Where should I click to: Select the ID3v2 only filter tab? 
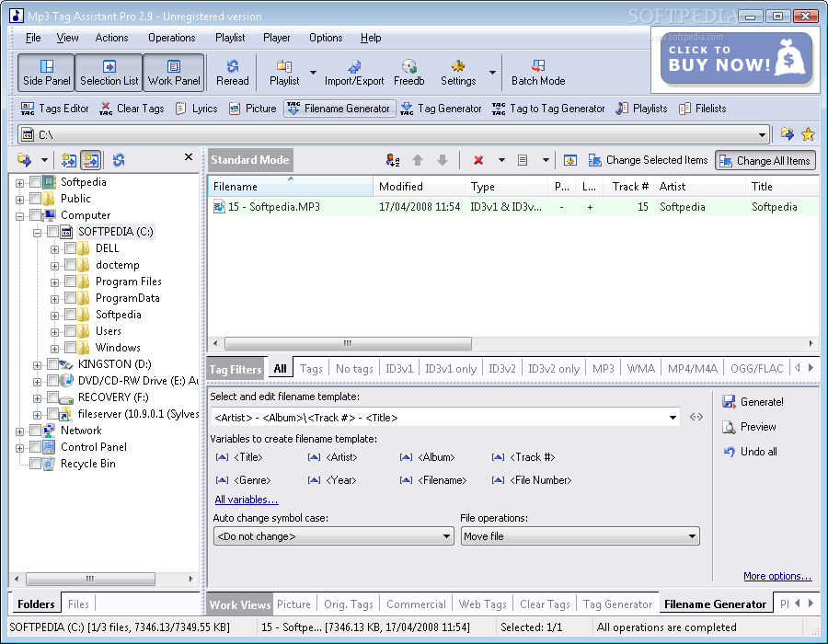tap(554, 369)
